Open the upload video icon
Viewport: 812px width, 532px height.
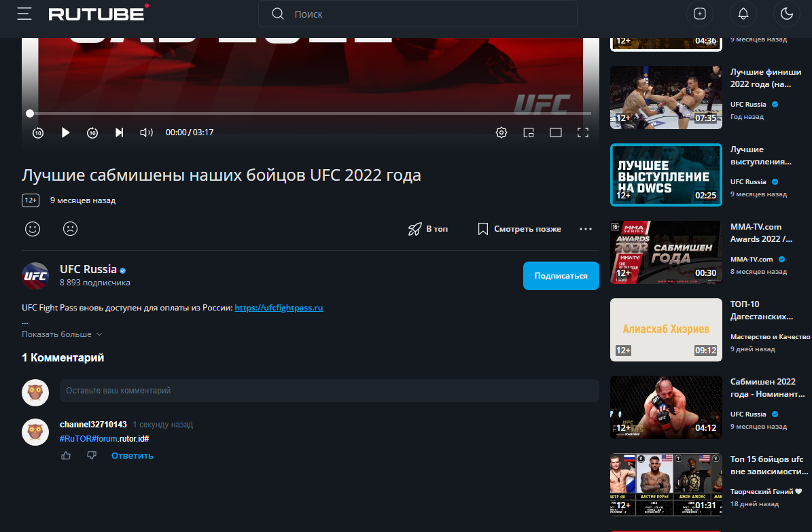click(700, 14)
